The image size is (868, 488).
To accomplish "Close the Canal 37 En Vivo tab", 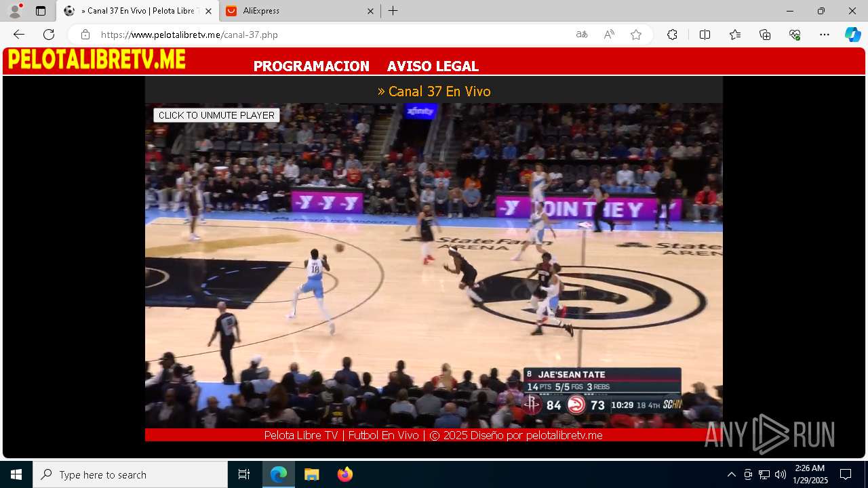I will [208, 11].
